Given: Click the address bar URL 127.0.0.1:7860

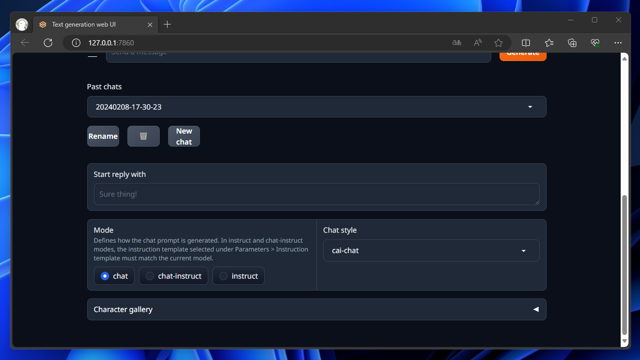Looking at the screenshot, I should pyautogui.click(x=111, y=43).
